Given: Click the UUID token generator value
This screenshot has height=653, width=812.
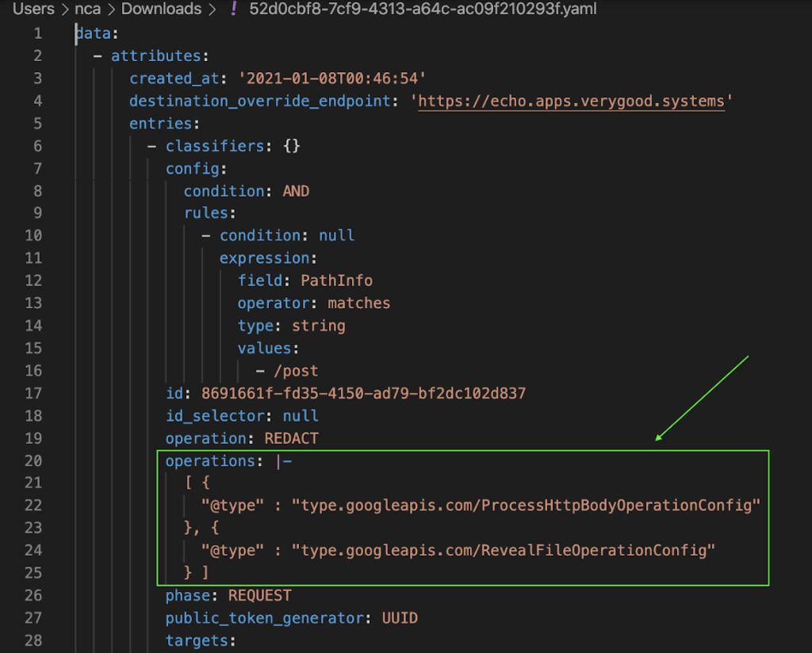Looking at the screenshot, I should 400,618.
